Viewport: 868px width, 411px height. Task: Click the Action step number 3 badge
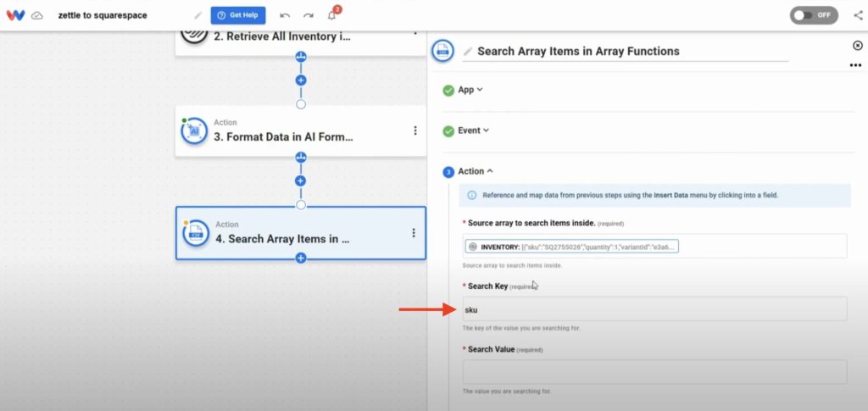[x=448, y=173]
